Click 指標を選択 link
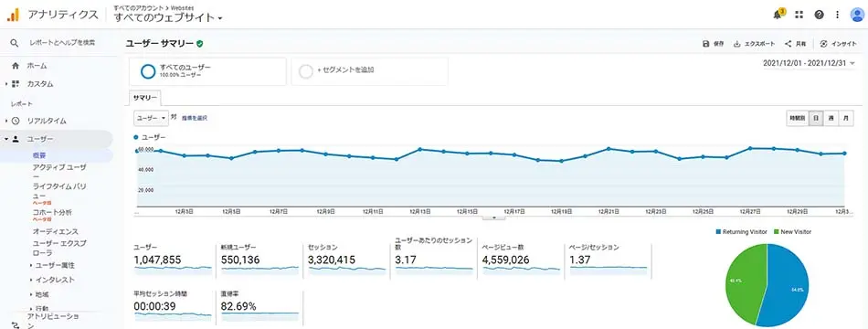Viewport: 868px width, 329px height. pos(195,118)
